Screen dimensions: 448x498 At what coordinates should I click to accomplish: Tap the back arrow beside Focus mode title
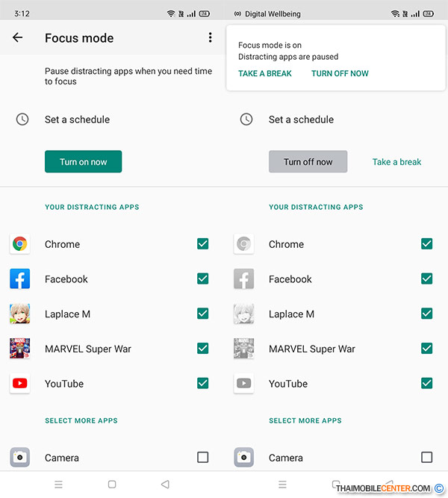pos(18,38)
